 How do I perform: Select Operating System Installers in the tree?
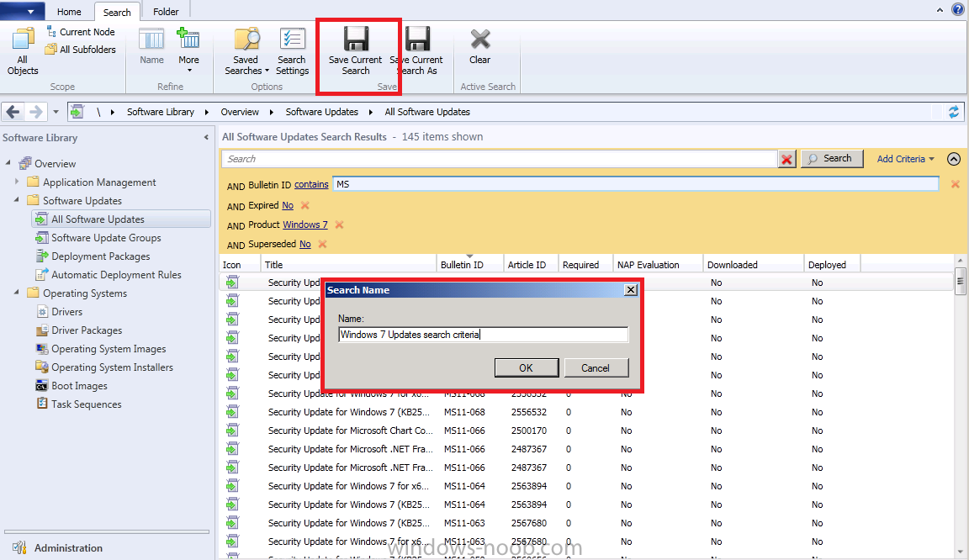(104, 367)
